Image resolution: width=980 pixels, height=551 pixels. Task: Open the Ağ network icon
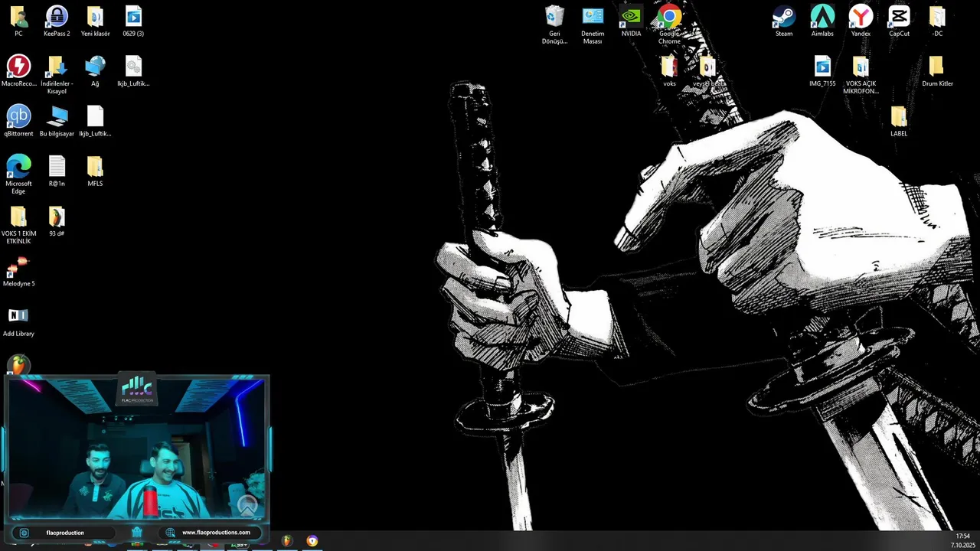(x=95, y=70)
